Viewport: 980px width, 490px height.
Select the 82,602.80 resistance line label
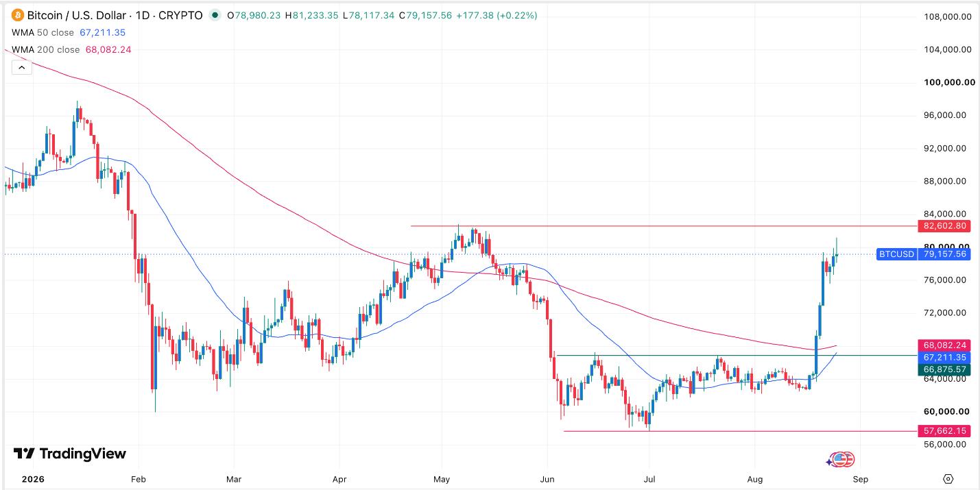pyautogui.click(x=945, y=225)
